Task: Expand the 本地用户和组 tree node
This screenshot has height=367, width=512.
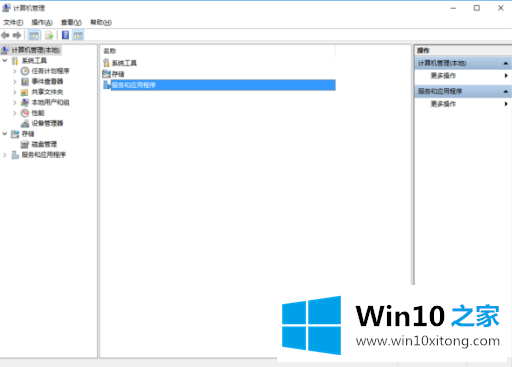Action: (15, 103)
